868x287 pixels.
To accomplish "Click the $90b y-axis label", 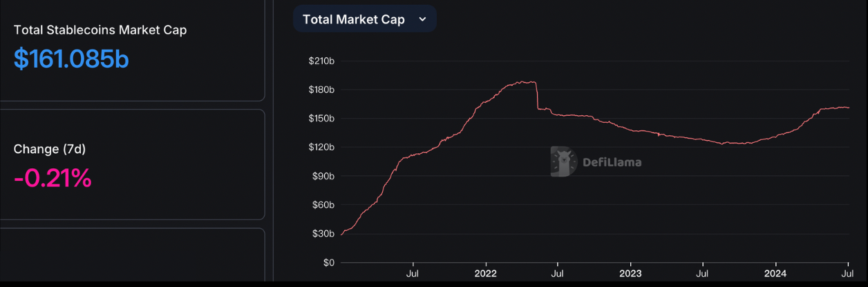I will pos(323,176).
